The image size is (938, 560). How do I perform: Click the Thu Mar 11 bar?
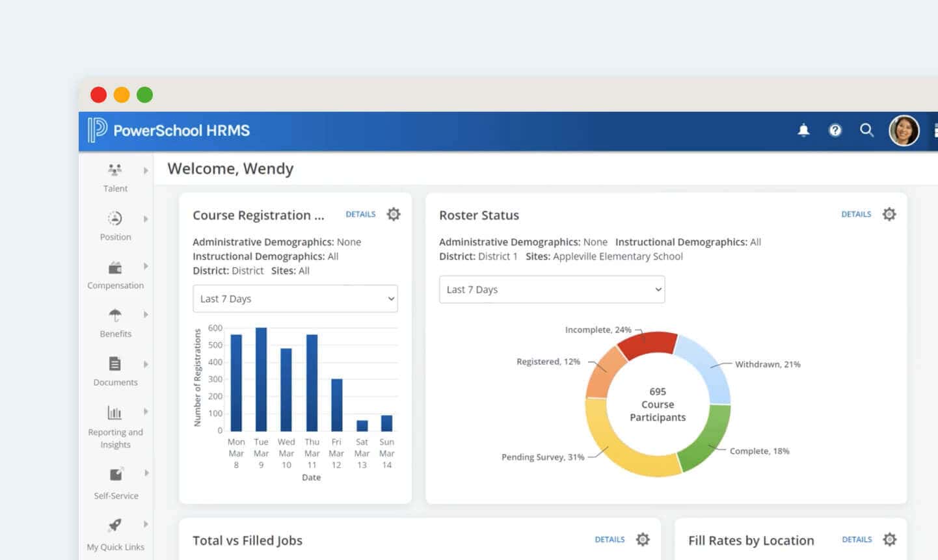[312, 382]
